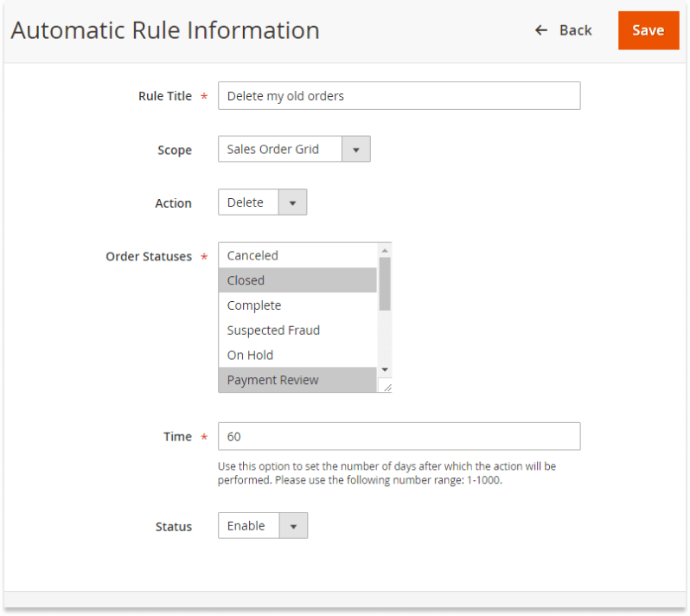Click the Order Statuses scrollbar thumb
Image resolution: width=690 pixels, height=616 pixels.
click(385, 284)
